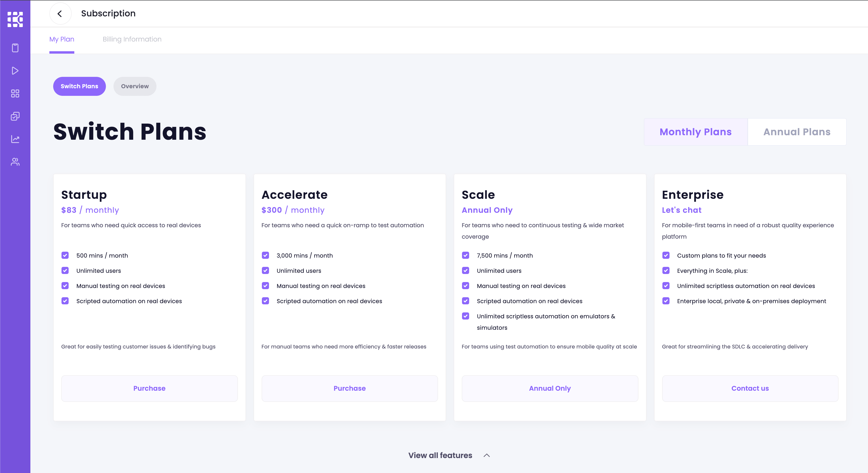Toggle 3,000 mins / month checkbox
This screenshot has height=473, width=868.
tap(265, 255)
